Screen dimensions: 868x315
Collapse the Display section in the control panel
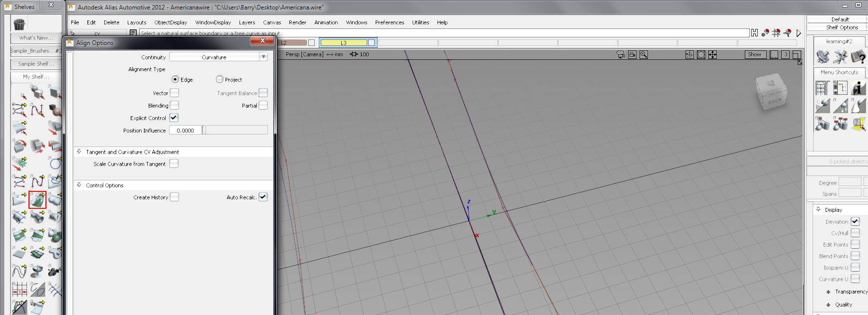(x=818, y=209)
